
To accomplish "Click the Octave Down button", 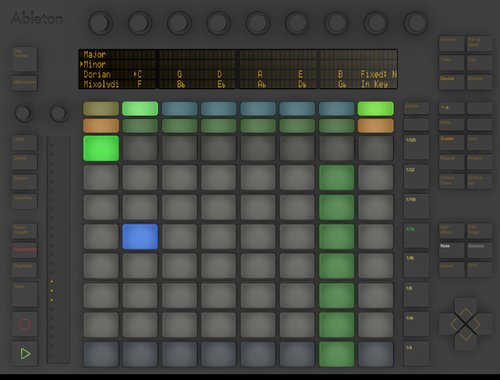I will coord(451,181).
